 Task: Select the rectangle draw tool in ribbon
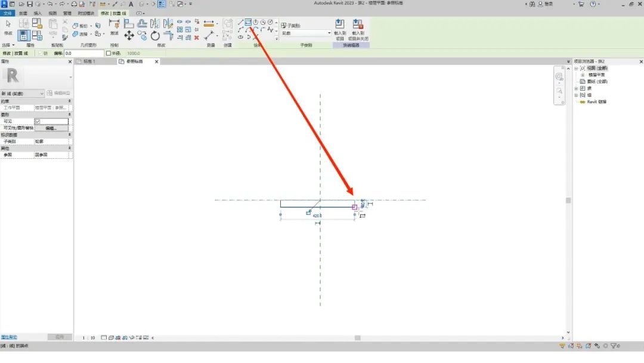pos(248,23)
